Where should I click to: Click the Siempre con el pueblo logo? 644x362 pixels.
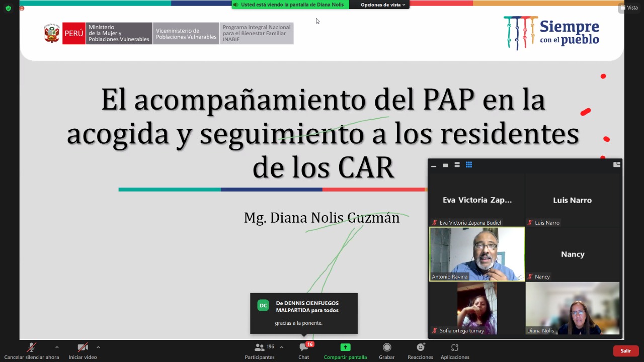point(551,33)
